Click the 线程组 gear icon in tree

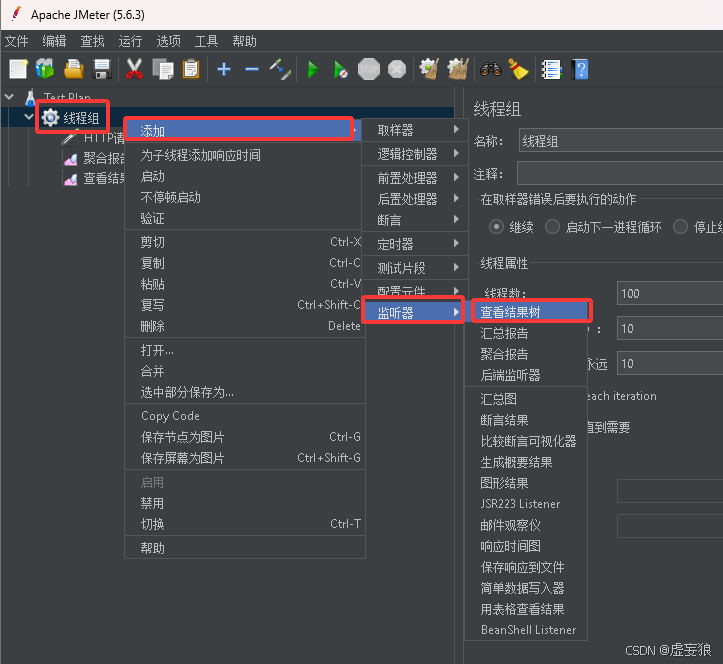(50, 118)
